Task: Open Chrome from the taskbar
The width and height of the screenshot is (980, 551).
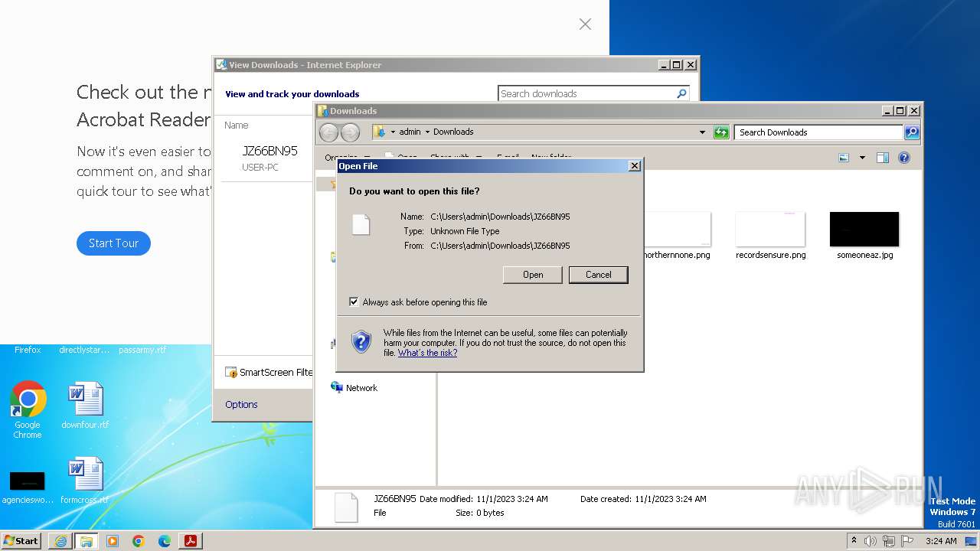Action: pos(139,541)
